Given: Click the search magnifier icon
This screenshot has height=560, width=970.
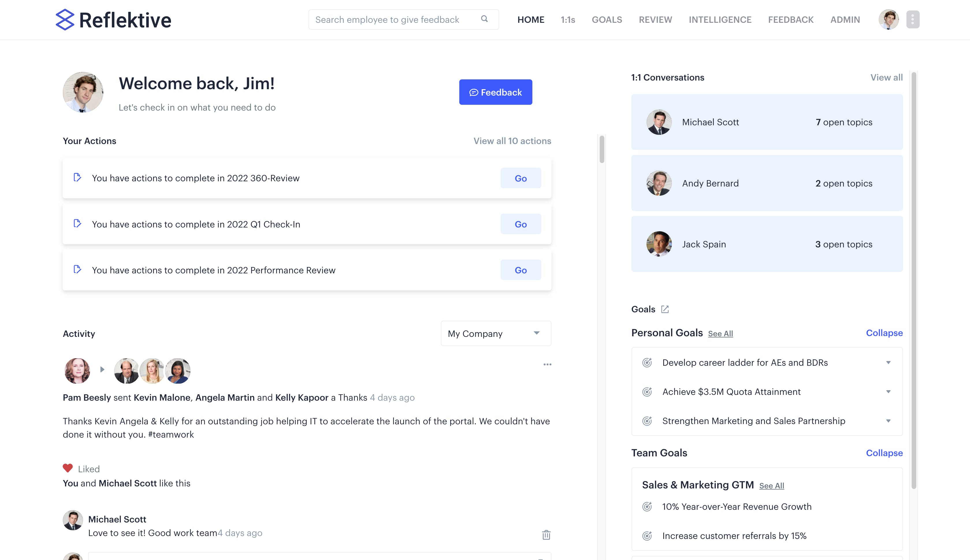Looking at the screenshot, I should pos(484,19).
